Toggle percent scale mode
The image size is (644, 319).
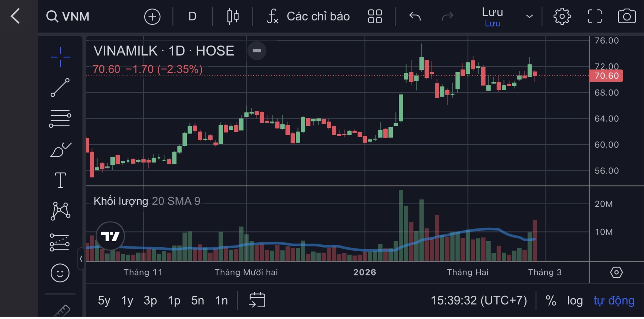click(x=551, y=301)
